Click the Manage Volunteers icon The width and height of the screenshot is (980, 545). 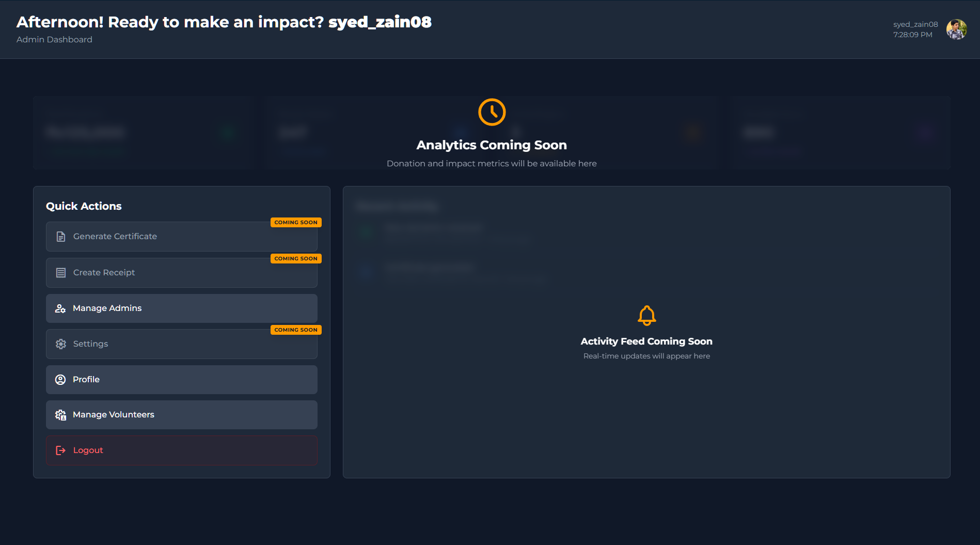click(60, 415)
